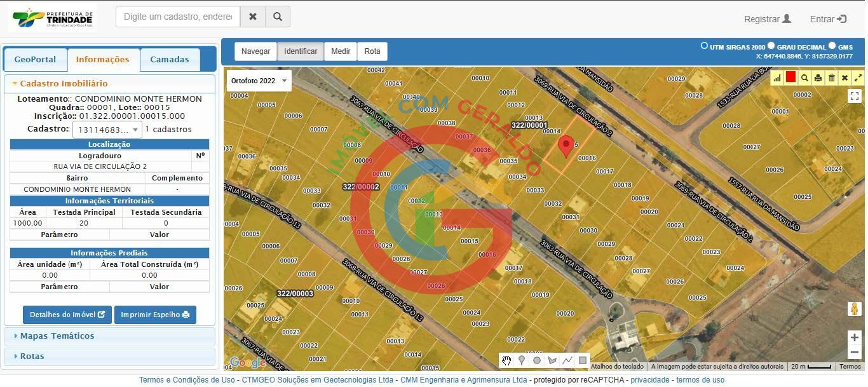
Task: Select the GMS coordinate option
Action: (832, 46)
